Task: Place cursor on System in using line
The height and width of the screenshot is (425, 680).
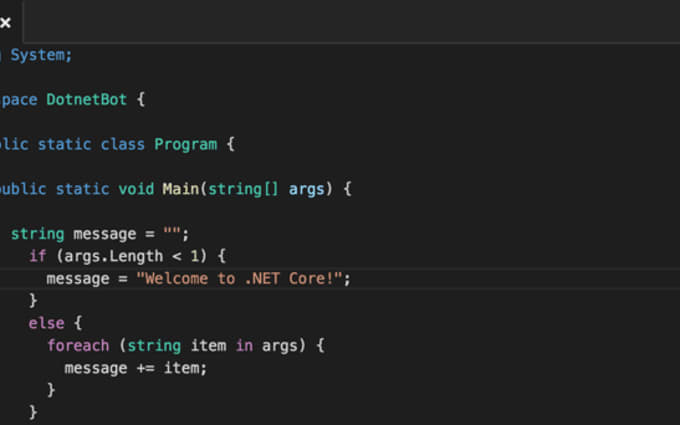Action: click(x=41, y=55)
